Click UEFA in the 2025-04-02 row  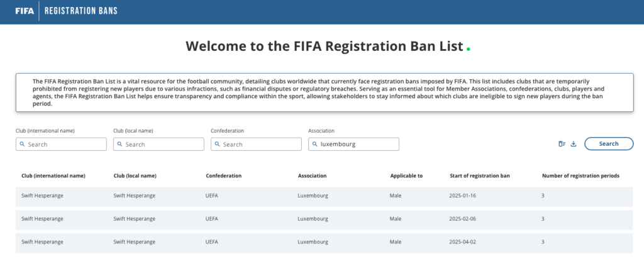(212, 242)
